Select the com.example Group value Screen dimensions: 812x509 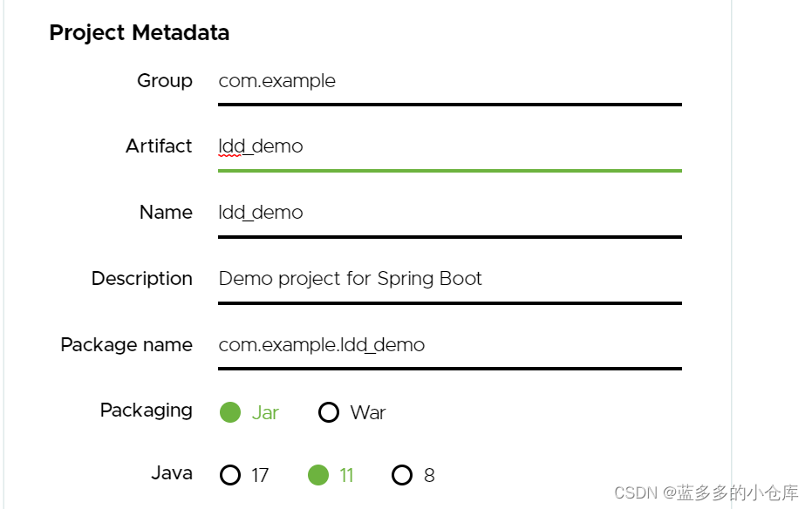pos(276,81)
